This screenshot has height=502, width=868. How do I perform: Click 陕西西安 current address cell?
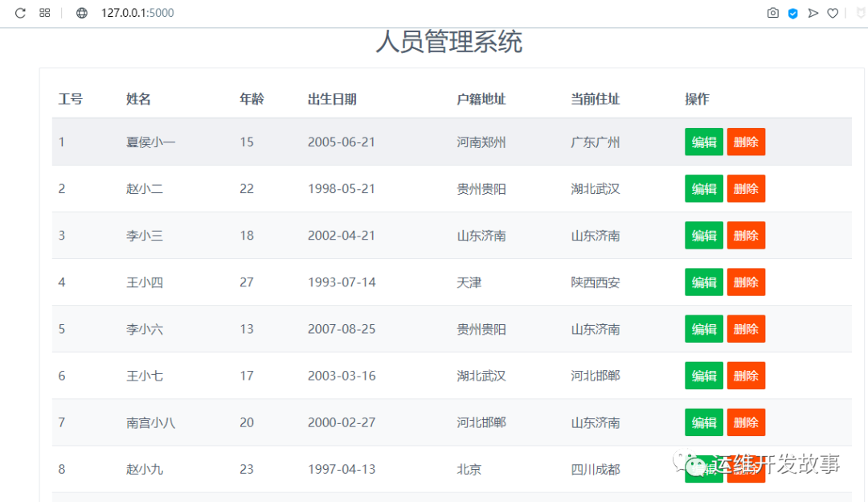click(x=595, y=282)
